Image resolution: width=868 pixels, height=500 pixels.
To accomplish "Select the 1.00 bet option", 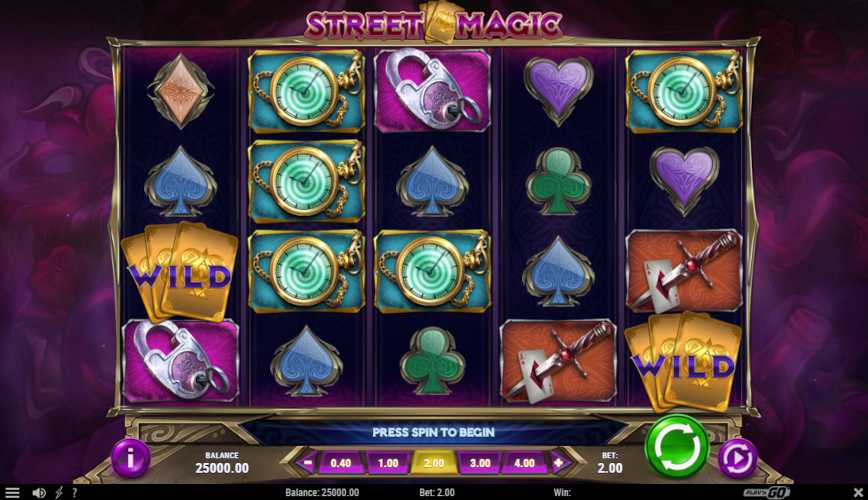I will [388, 463].
